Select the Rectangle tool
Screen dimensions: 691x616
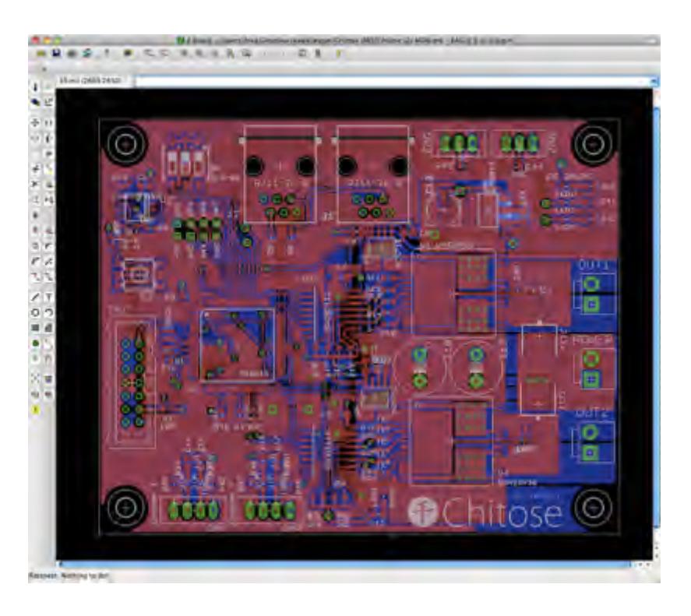tap(35, 328)
